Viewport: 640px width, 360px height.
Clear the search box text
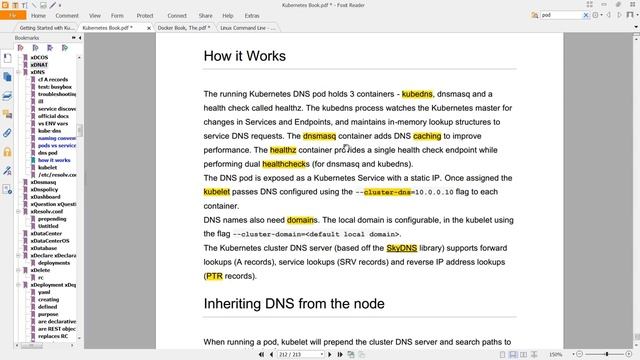(x=586, y=15)
